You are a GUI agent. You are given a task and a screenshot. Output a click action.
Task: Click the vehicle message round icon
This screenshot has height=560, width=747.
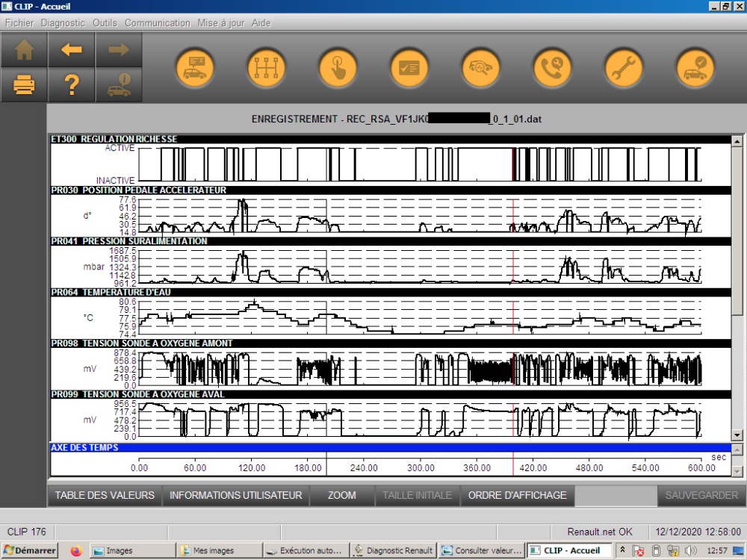click(x=195, y=68)
